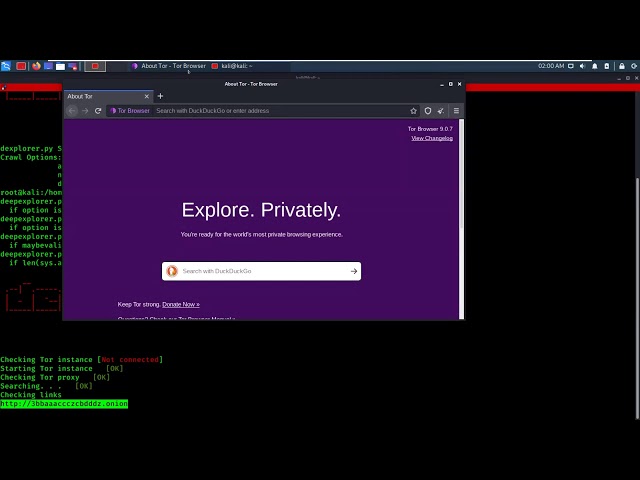Click the Starting Tor instance terminal line
The width and height of the screenshot is (640, 480).
62,369
